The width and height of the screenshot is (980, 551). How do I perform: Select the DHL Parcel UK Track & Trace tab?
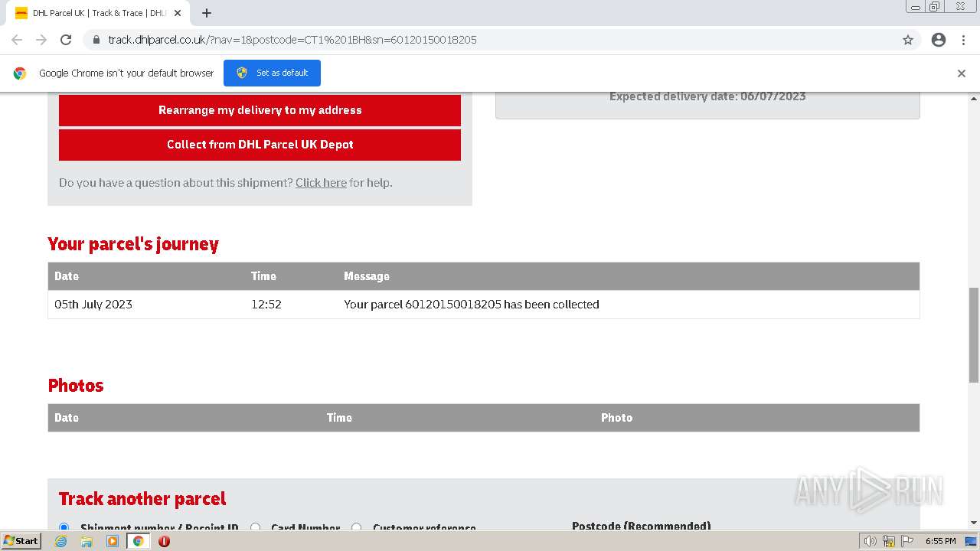coord(98,13)
